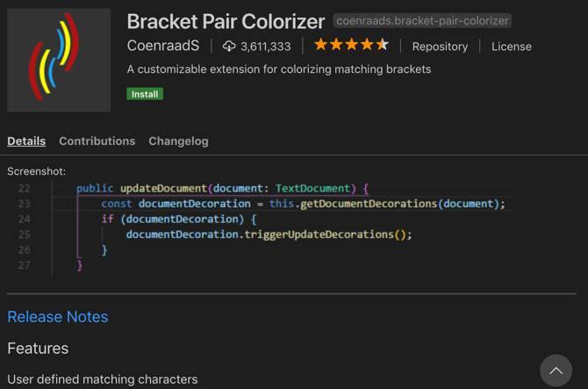Open the License link
This screenshot has height=389, width=588.
(x=511, y=47)
